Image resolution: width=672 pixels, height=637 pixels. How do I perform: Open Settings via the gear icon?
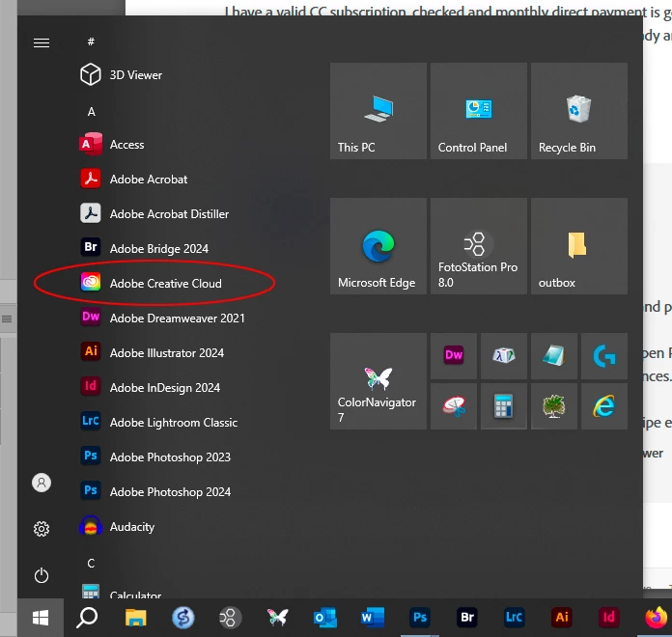(x=42, y=529)
